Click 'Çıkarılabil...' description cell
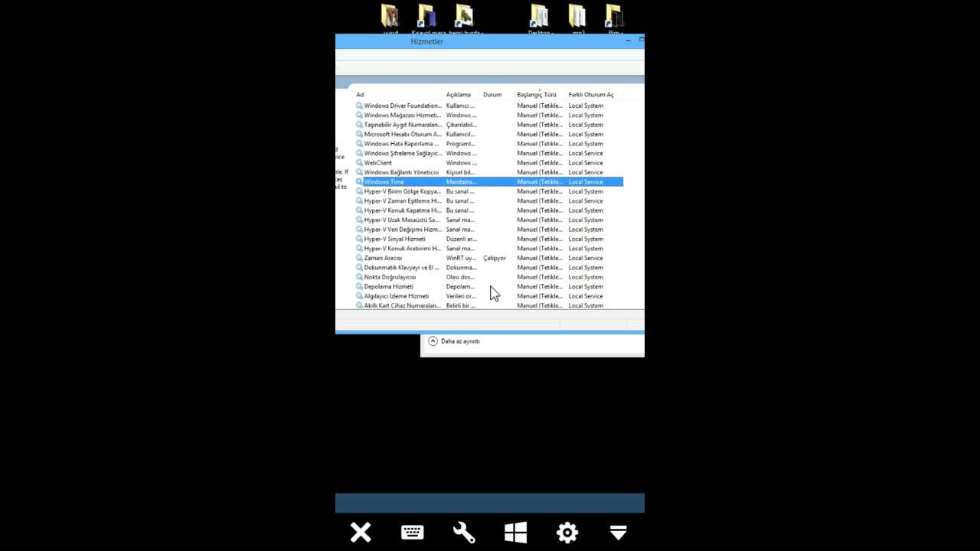This screenshot has width=980, height=551. pyautogui.click(x=462, y=125)
